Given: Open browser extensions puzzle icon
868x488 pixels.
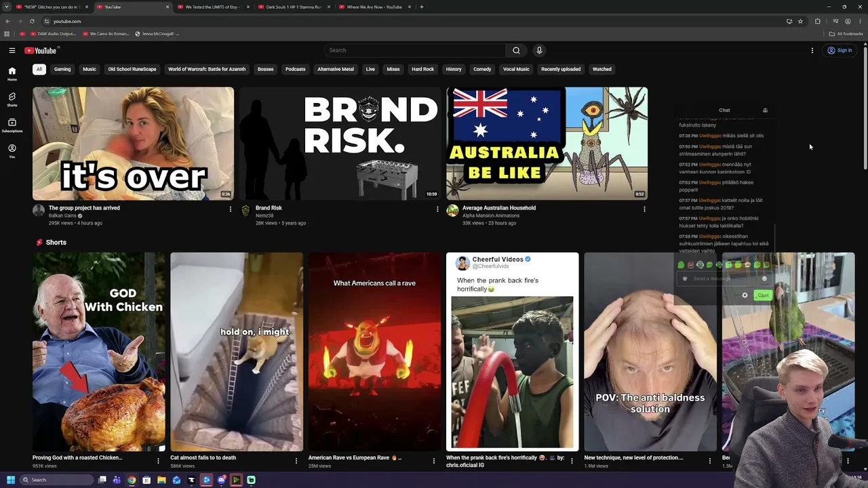Looking at the screenshot, I should (x=818, y=21).
